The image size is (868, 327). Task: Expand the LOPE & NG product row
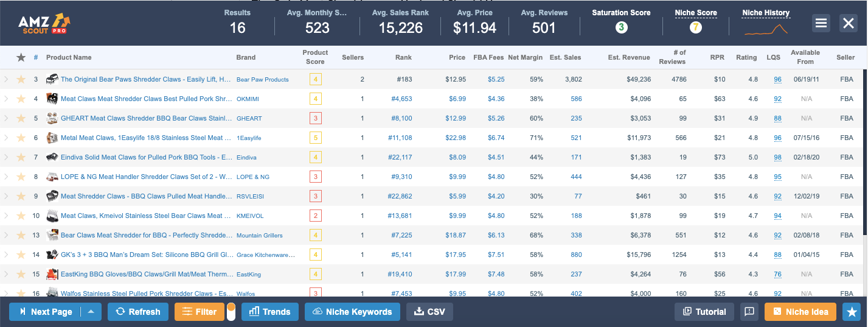(x=6, y=177)
